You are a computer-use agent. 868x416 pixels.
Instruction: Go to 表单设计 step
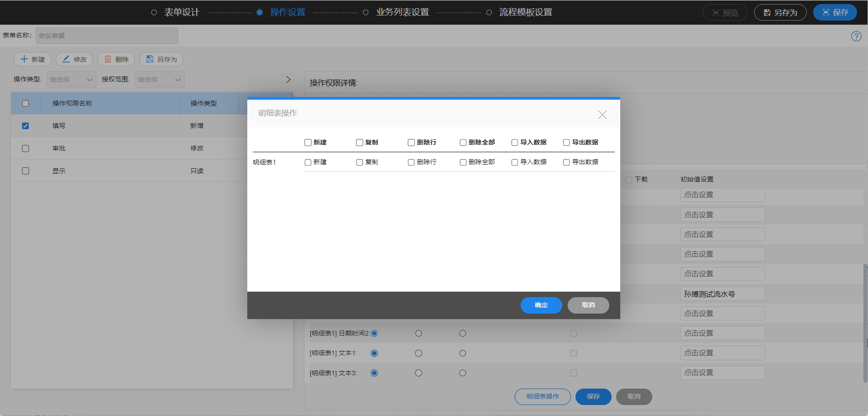click(x=181, y=12)
